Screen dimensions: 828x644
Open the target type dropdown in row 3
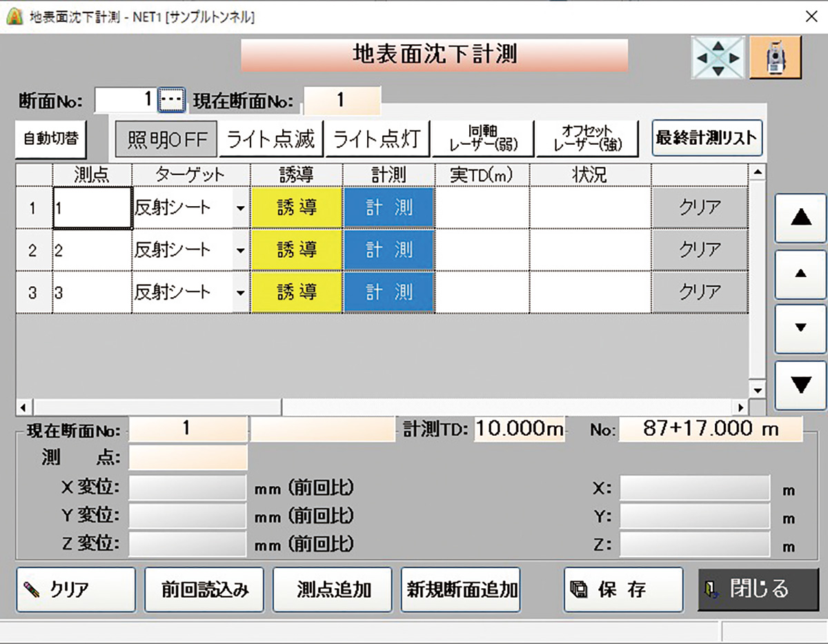click(240, 291)
